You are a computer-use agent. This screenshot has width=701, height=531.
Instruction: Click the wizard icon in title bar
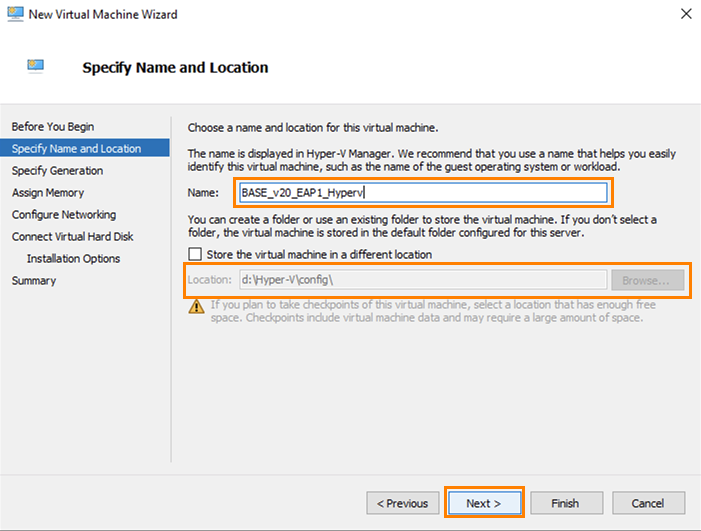coord(12,14)
